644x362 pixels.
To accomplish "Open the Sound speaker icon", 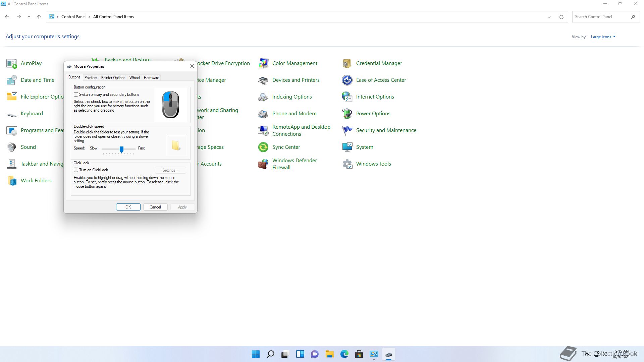I will click(x=12, y=147).
